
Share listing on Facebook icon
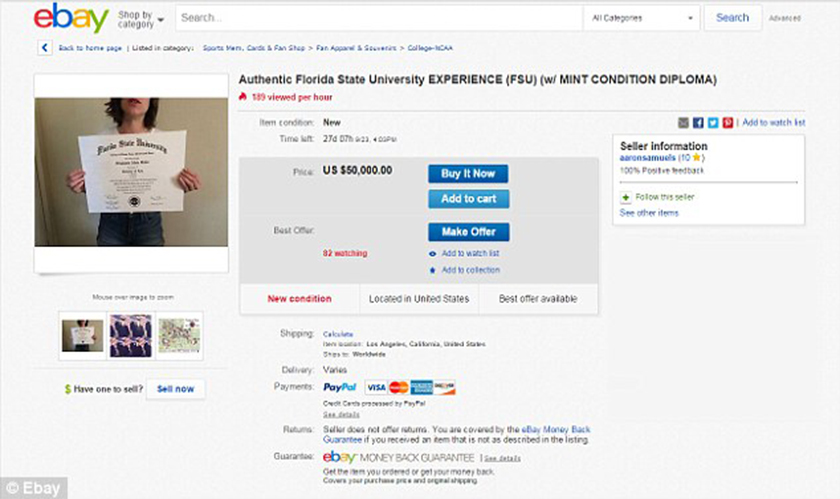pos(698,123)
